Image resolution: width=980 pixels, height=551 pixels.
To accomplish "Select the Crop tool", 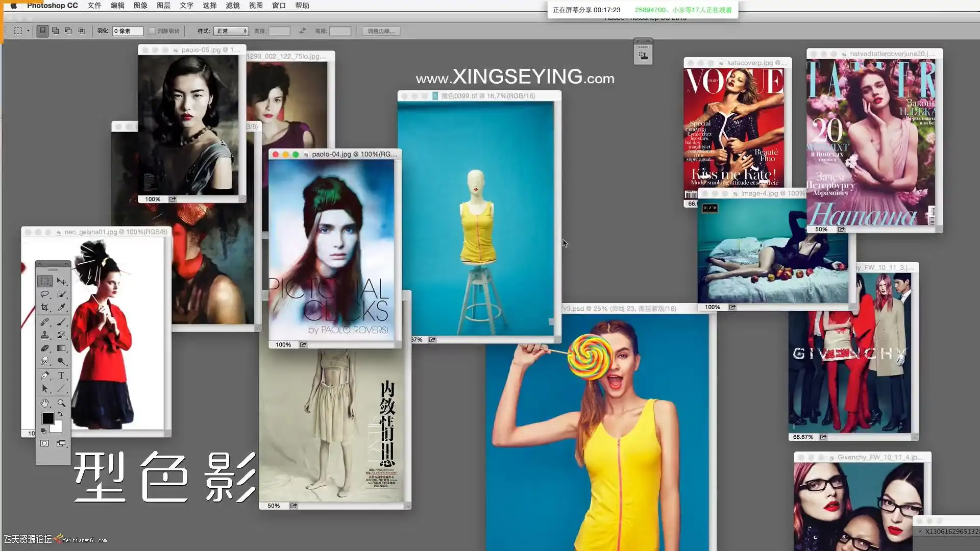I will tap(45, 308).
